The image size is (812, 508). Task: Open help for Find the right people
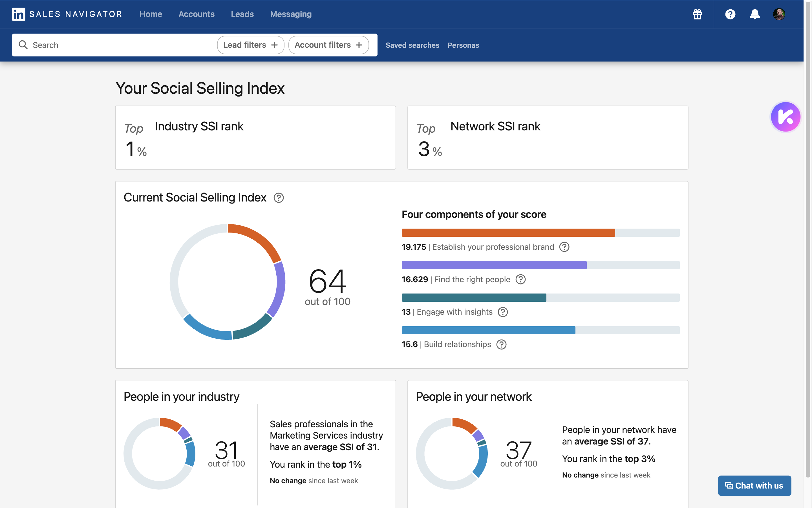coord(520,279)
